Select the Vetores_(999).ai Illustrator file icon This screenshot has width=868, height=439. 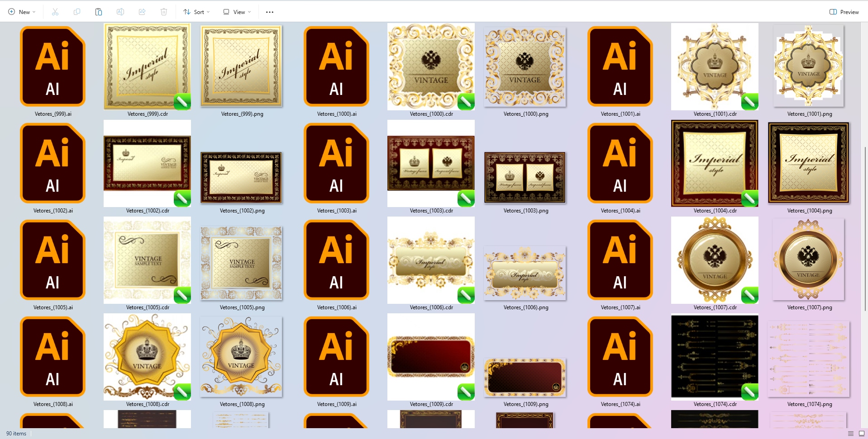point(53,66)
